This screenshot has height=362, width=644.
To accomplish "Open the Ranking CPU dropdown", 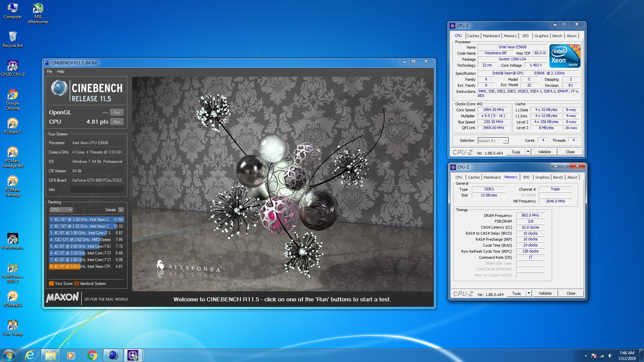I will click(61, 210).
